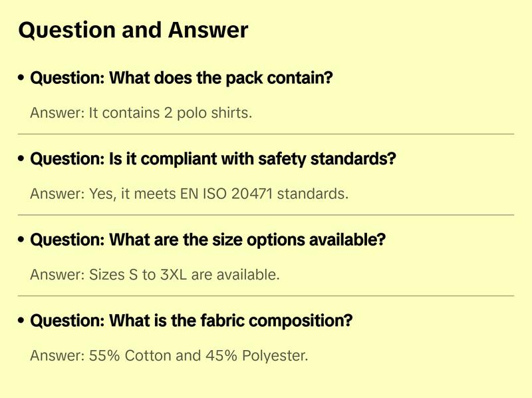Click the divider below the polo shirts answer
532x398 pixels.
(266, 134)
